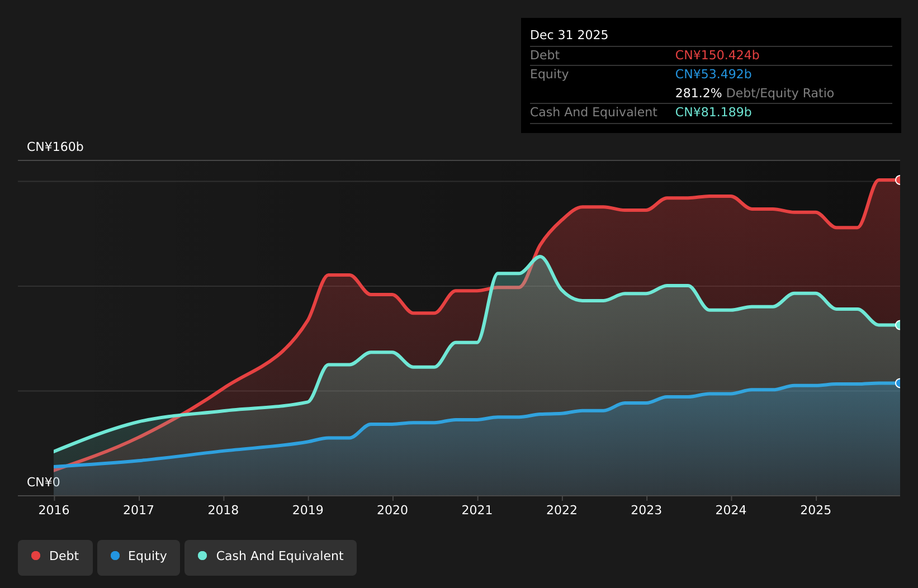The width and height of the screenshot is (918, 588).
Task: Click the teal Cash endpoint marker
Action: point(899,325)
